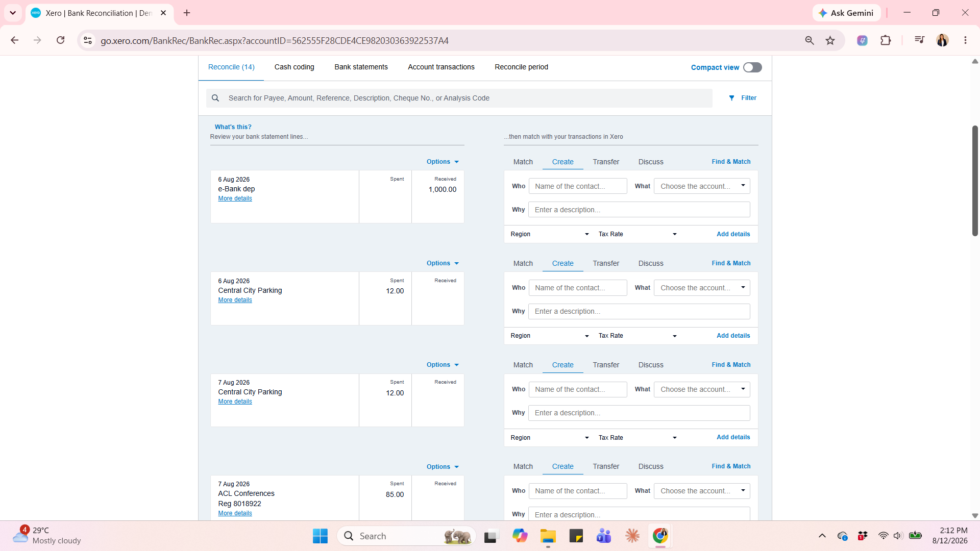Viewport: 980px width, 551px height.
Task: Click Add details for the 6 Aug Central City Parking line
Action: click(x=733, y=336)
